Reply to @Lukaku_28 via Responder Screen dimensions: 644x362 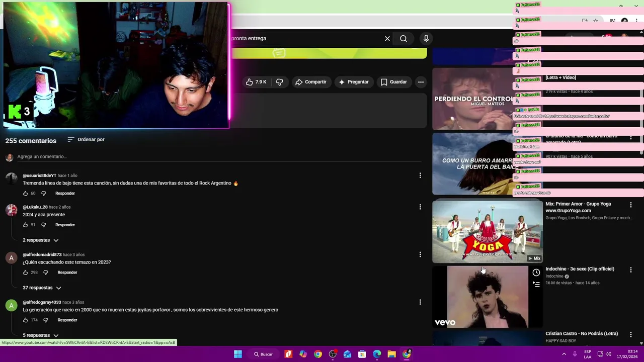tap(65, 225)
